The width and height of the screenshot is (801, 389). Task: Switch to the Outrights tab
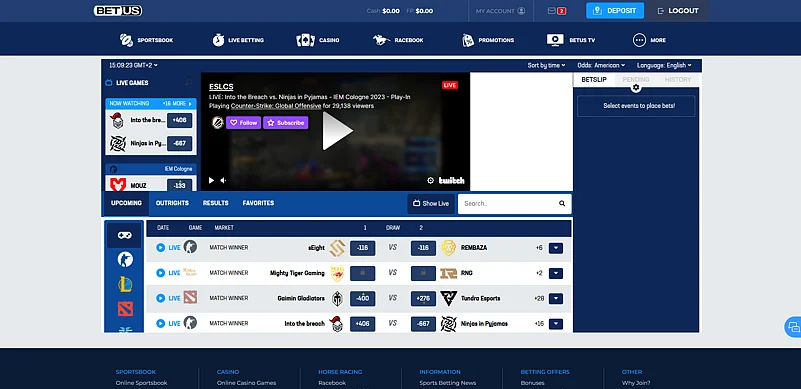click(172, 203)
